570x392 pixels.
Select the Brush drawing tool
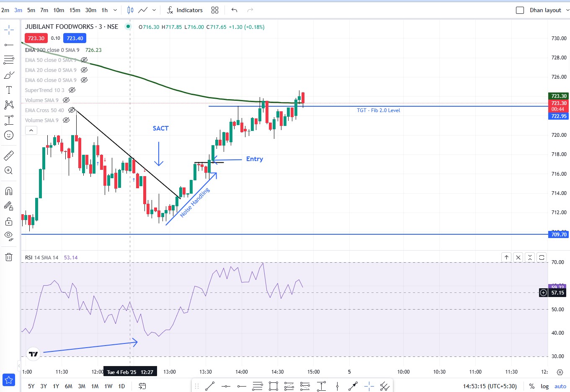click(x=8, y=75)
